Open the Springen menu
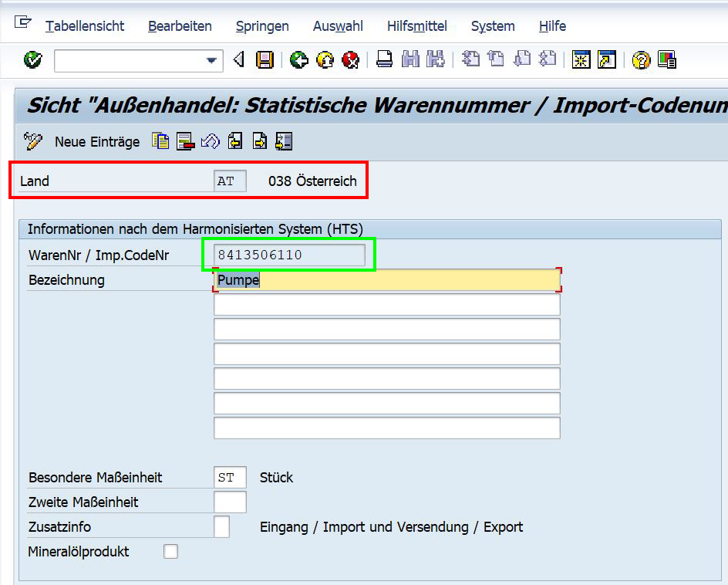This screenshot has height=585, width=728. point(262,26)
